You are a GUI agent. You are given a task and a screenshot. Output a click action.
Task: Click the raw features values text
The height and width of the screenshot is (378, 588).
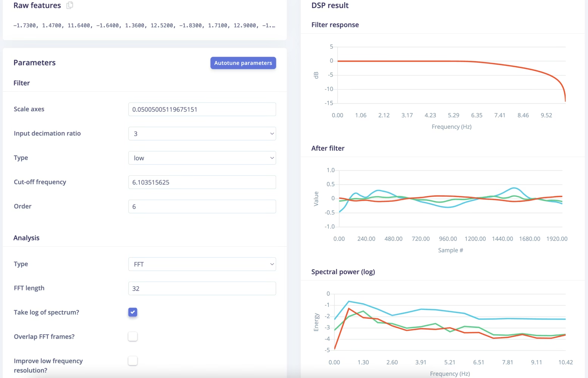144,26
